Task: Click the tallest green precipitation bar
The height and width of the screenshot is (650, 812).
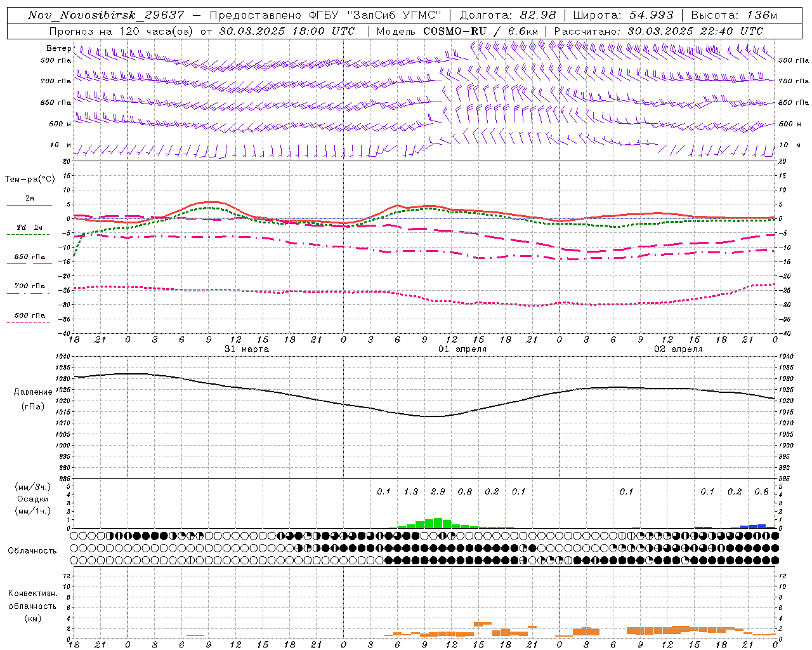Action: 438,523
